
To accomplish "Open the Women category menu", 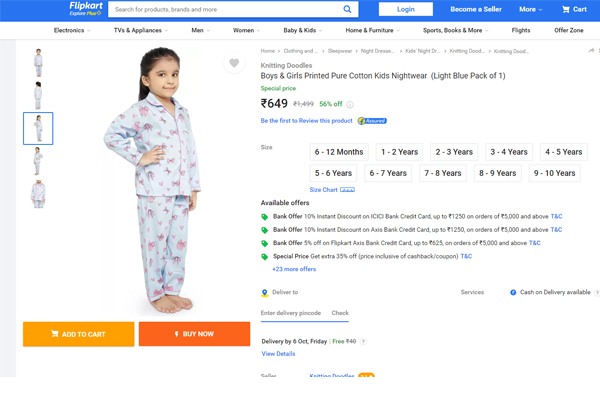I will pos(246,30).
